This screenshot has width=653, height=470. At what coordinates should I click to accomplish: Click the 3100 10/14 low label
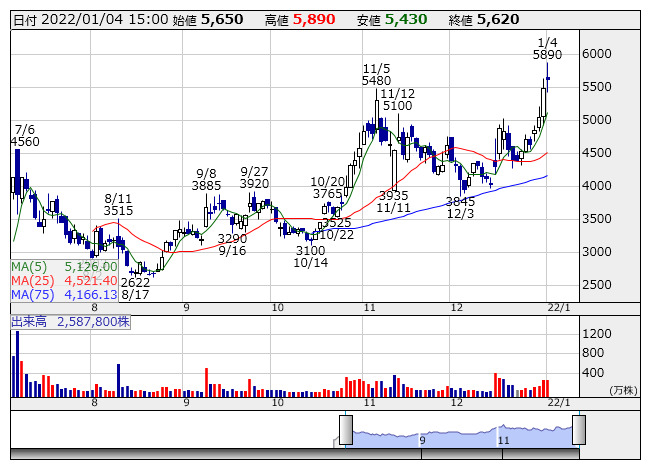click(x=311, y=256)
